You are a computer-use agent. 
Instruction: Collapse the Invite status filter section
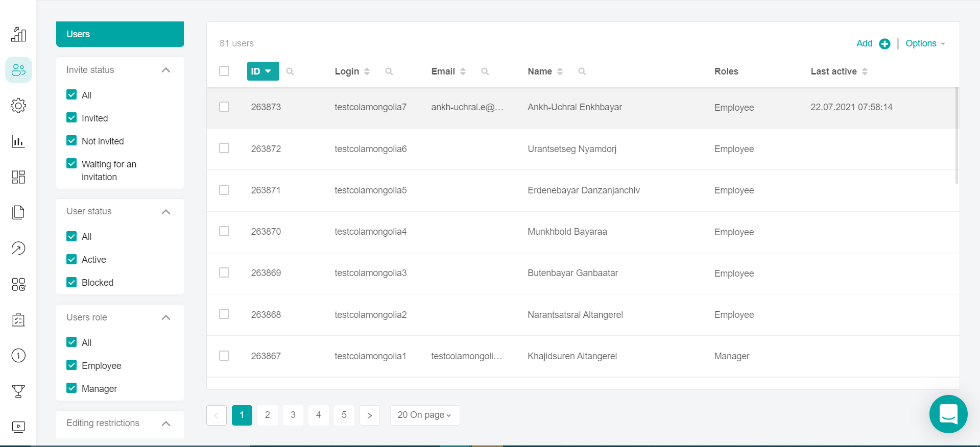click(x=166, y=70)
